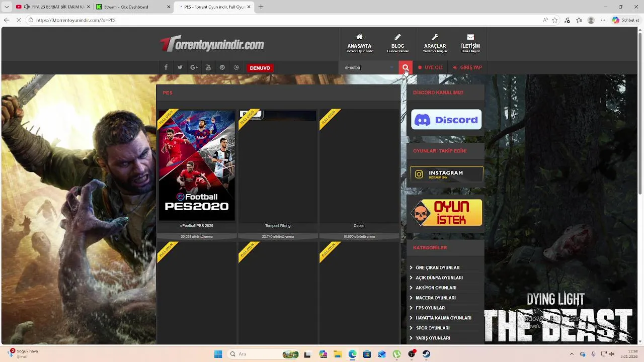Open the Dribbble social icon
644x362 pixels.
pyautogui.click(x=236, y=67)
